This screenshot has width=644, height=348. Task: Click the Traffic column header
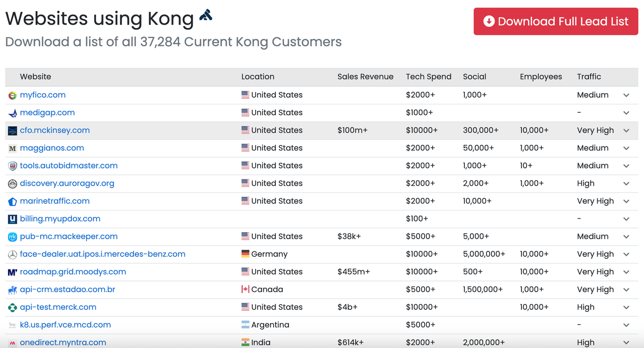[589, 77]
